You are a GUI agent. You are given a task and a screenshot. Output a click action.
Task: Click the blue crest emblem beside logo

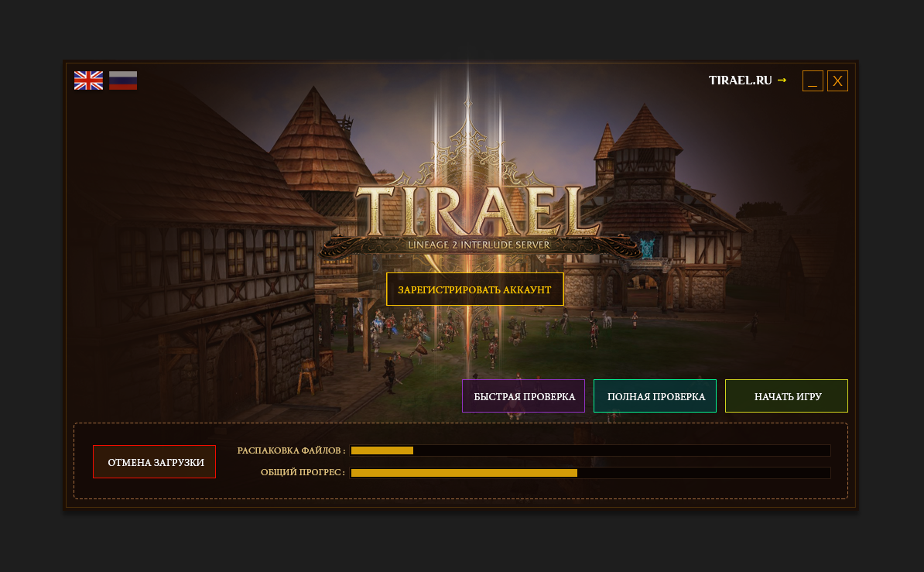647,248
